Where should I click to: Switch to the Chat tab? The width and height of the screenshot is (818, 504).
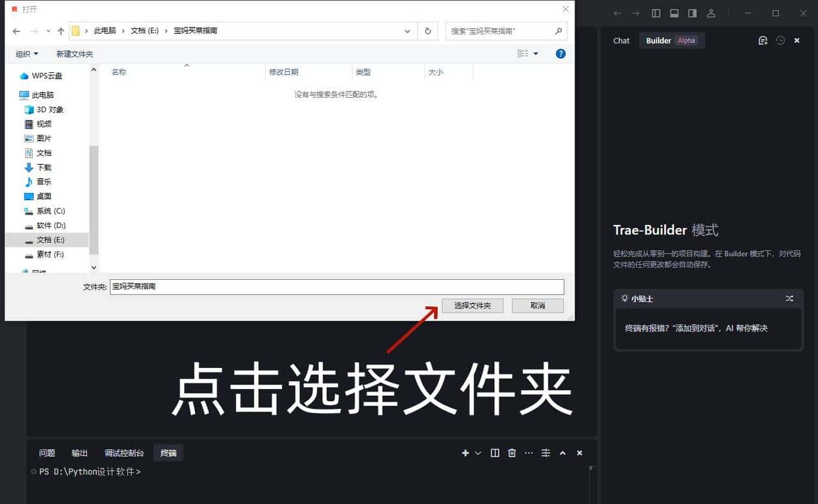tap(621, 40)
